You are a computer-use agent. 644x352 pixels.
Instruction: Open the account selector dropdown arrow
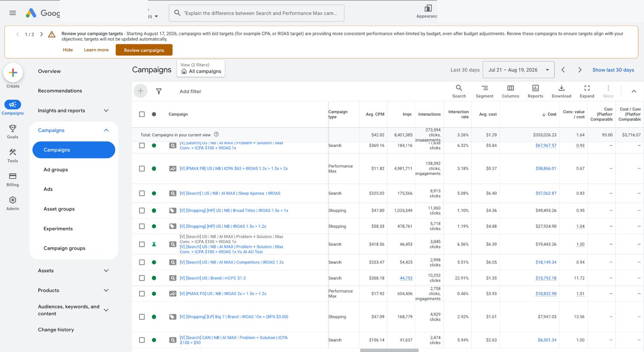coord(156,16)
